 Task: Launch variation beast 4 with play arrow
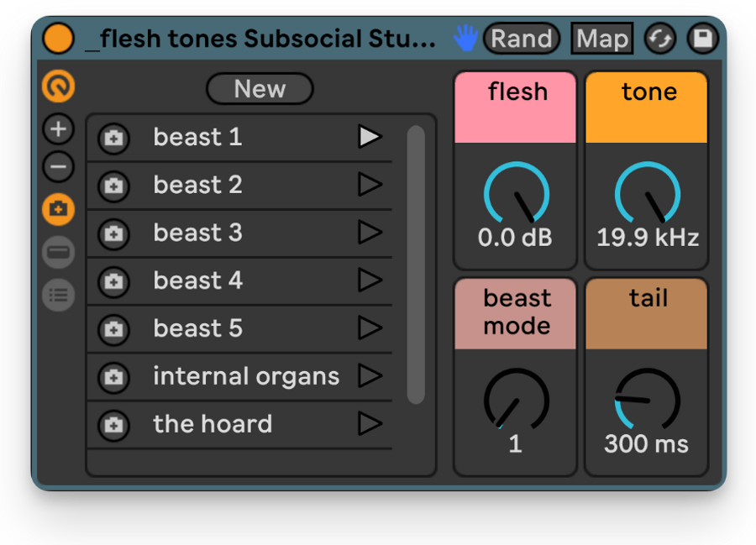pos(370,280)
